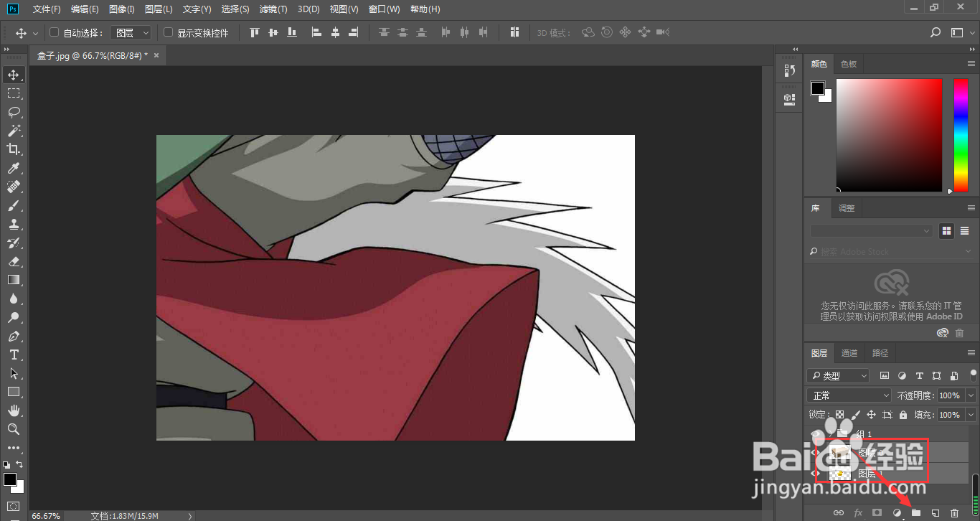This screenshot has width=980, height=521.
Task: Toggle lock transparent pixels icon
Action: (x=840, y=415)
